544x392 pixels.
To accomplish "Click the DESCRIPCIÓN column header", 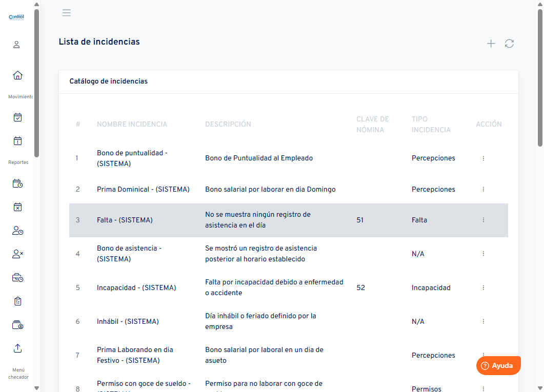I will click(x=228, y=124).
